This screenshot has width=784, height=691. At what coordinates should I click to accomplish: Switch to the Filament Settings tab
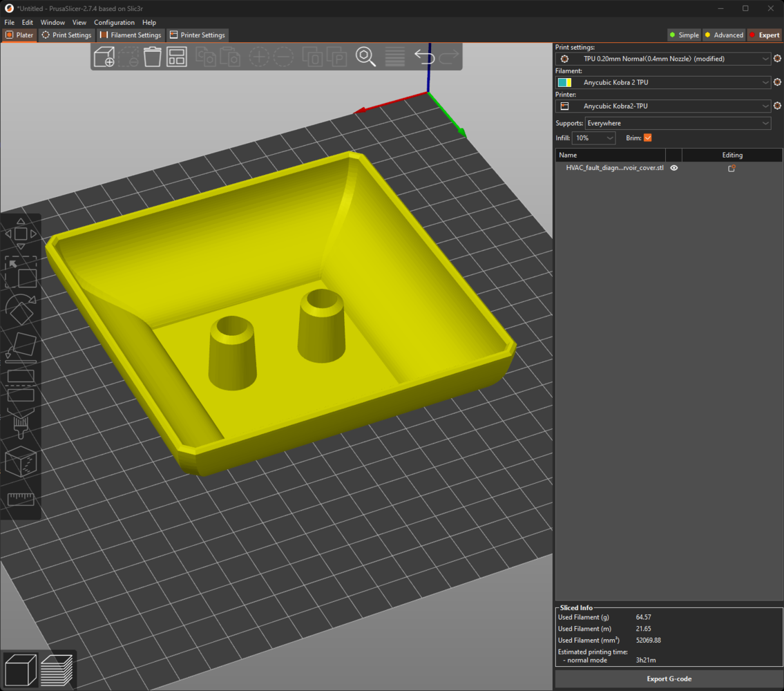coord(131,35)
